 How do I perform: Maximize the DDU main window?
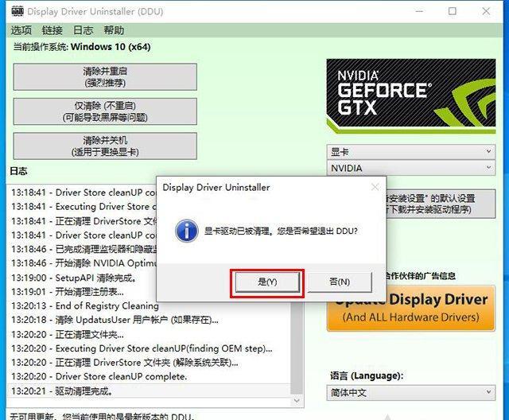point(453,11)
